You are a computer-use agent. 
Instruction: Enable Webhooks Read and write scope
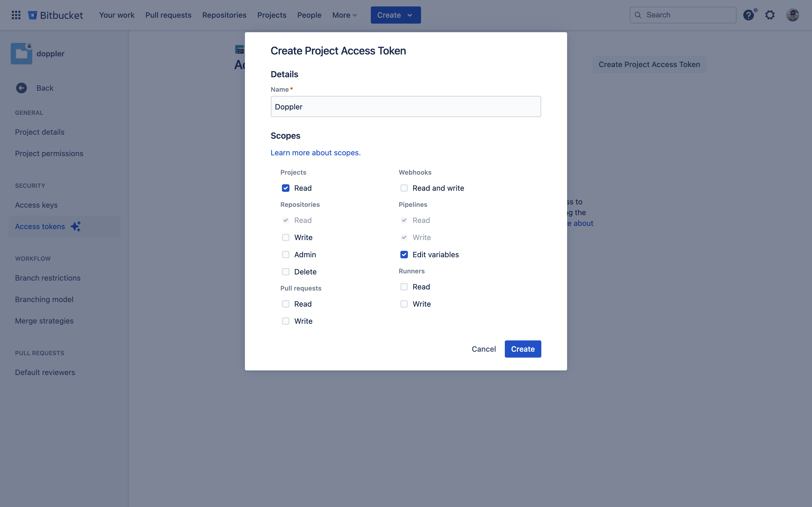[404, 188]
